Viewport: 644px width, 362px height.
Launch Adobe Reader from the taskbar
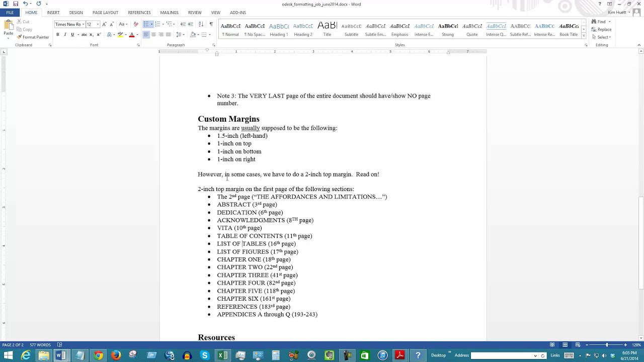tap(400, 355)
